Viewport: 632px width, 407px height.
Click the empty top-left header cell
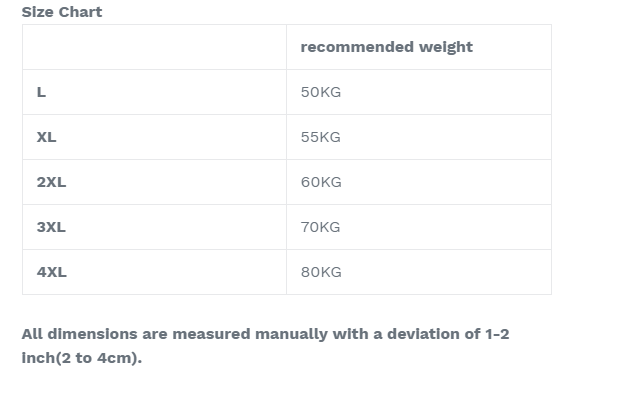pyautogui.click(x=154, y=47)
